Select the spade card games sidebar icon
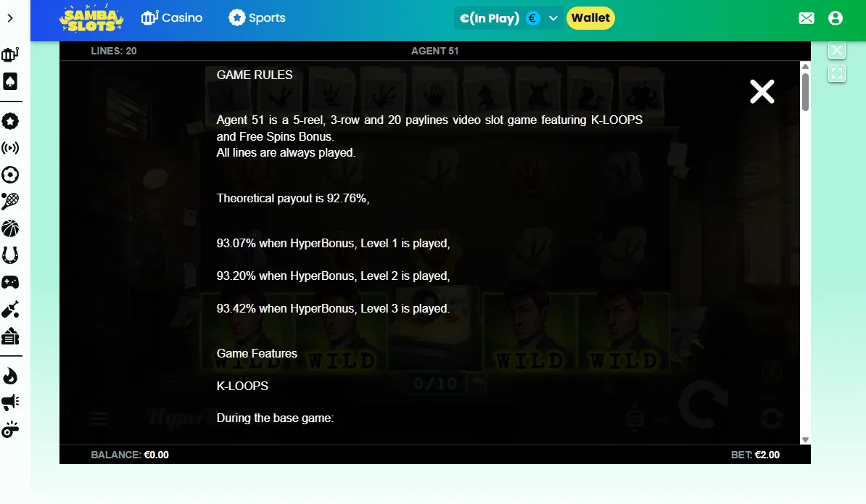The width and height of the screenshot is (866, 504). point(10,81)
